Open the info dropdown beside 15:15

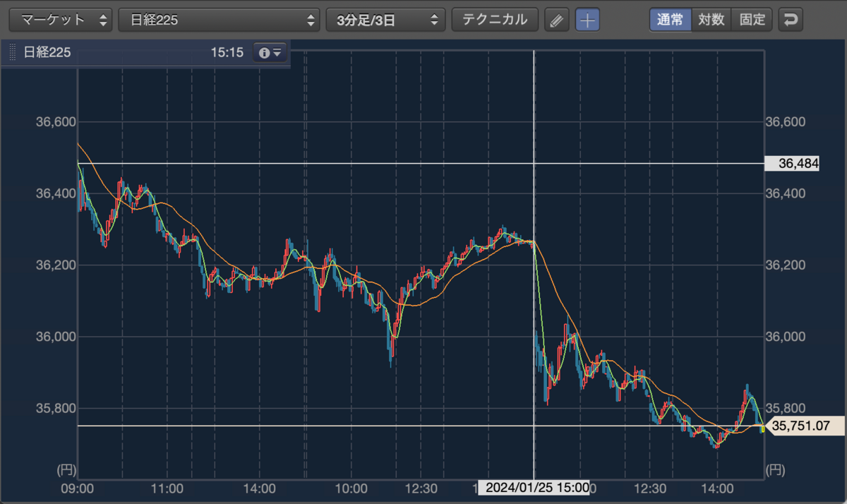tap(270, 53)
